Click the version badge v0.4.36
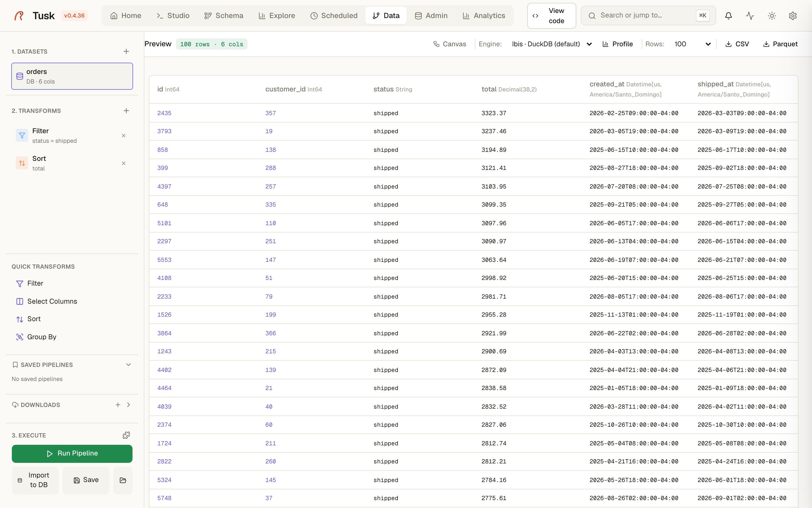 pos(74,16)
